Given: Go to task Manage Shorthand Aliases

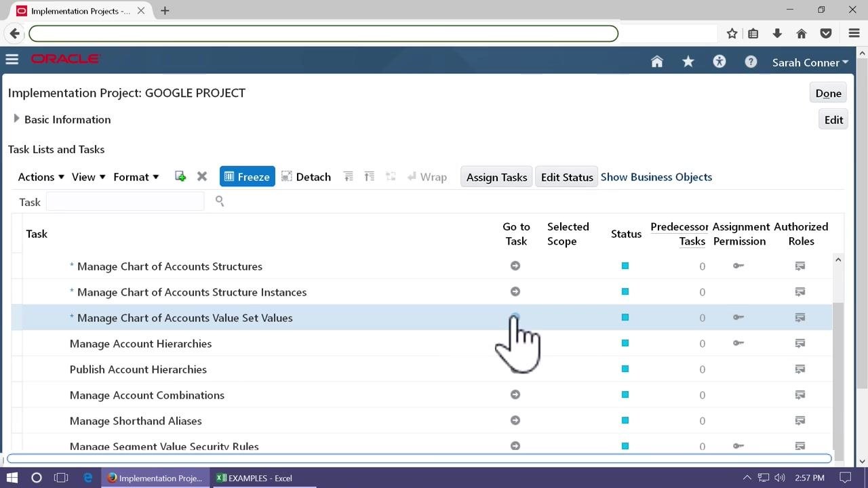Looking at the screenshot, I should pos(515,420).
